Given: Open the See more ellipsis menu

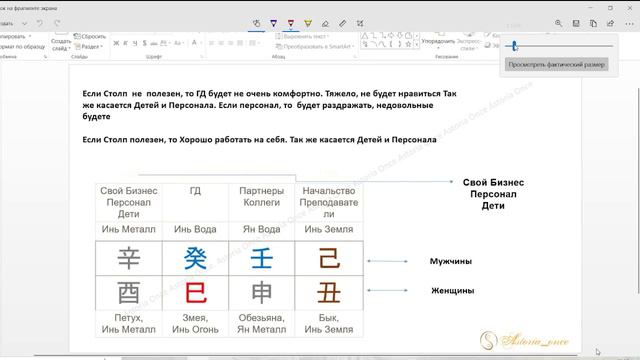Looking at the screenshot, I should (x=629, y=24).
